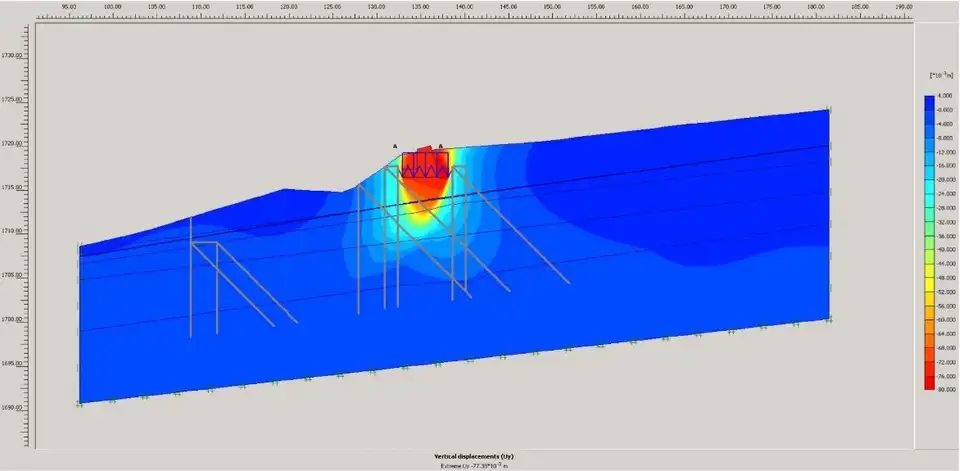Click legend value -8.000
Image resolution: width=960 pixels, height=471 pixels.
944,138
